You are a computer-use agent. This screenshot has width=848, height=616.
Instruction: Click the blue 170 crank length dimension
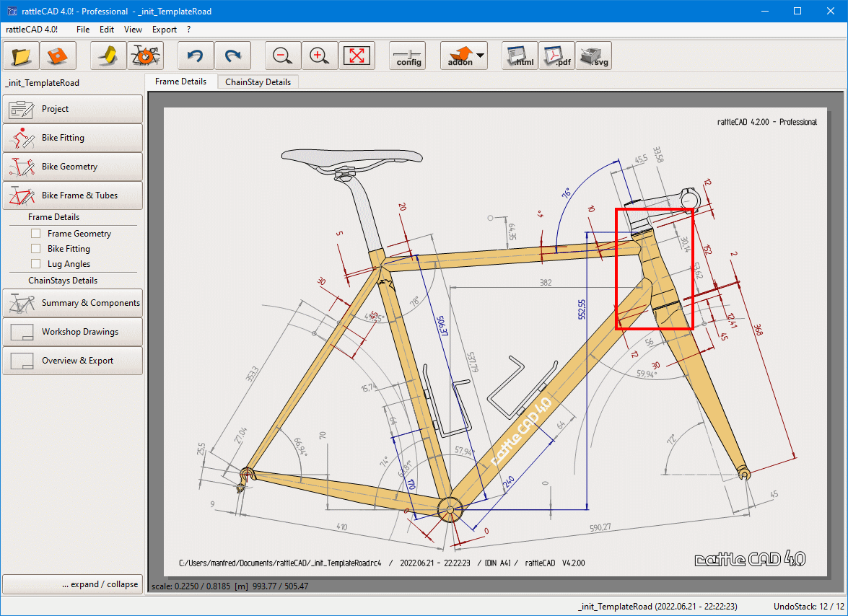(x=411, y=484)
